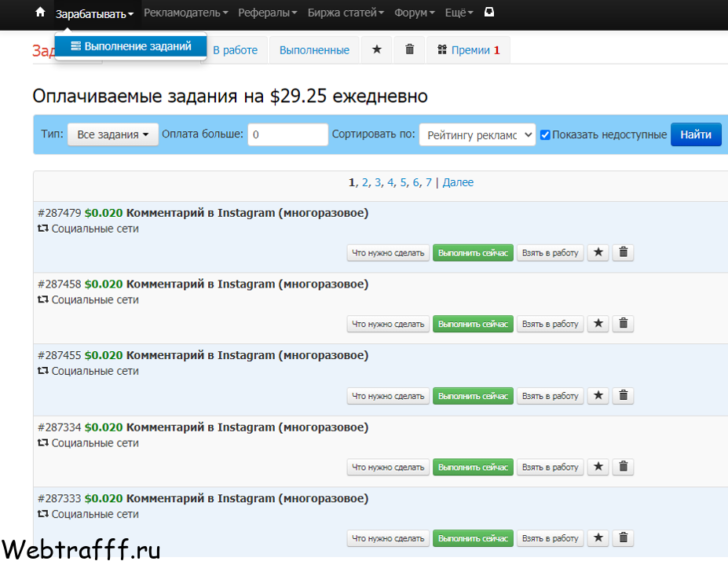Switch to the Выполненные tab
Image resolution: width=728 pixels, height=561 pixels.
coord(314,50)
